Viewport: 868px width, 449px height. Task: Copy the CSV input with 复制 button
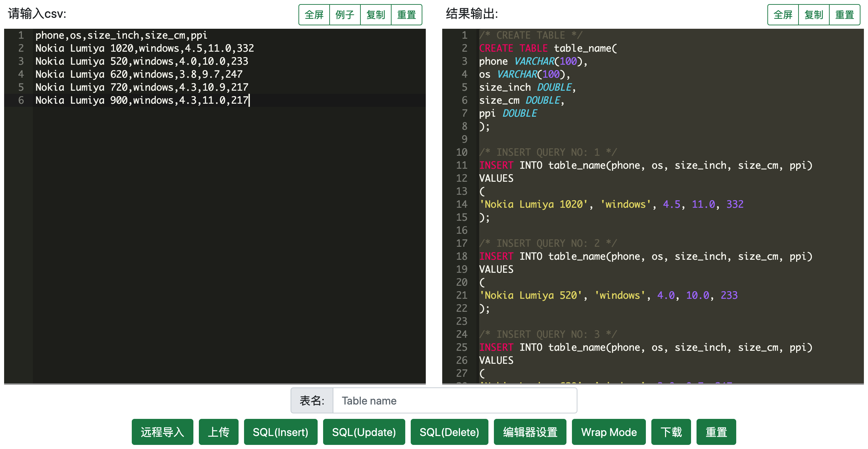pos(375,15)
